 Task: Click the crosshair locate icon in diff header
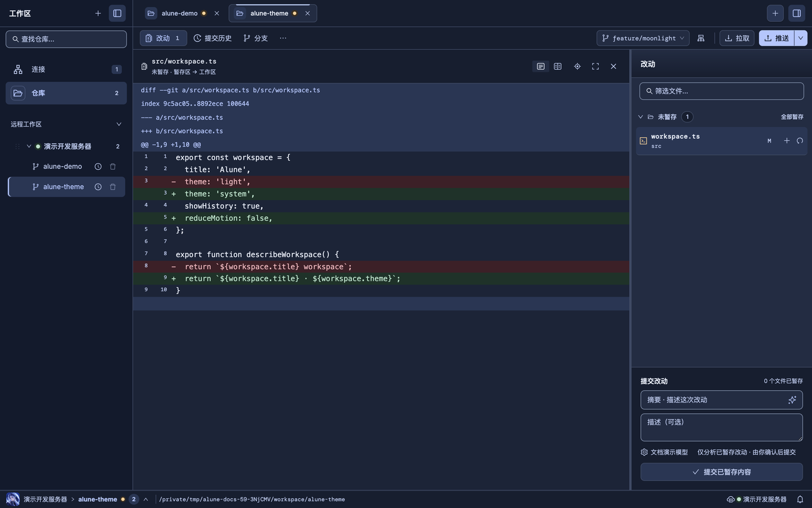(577, 67)
